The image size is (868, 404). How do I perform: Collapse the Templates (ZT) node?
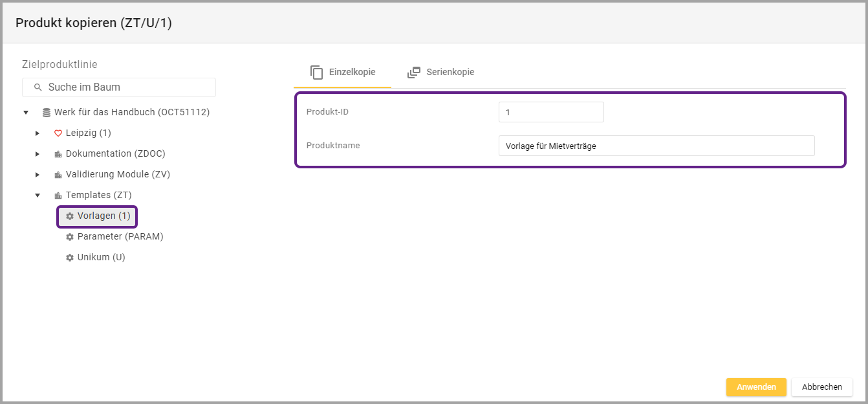pos(38,196)
